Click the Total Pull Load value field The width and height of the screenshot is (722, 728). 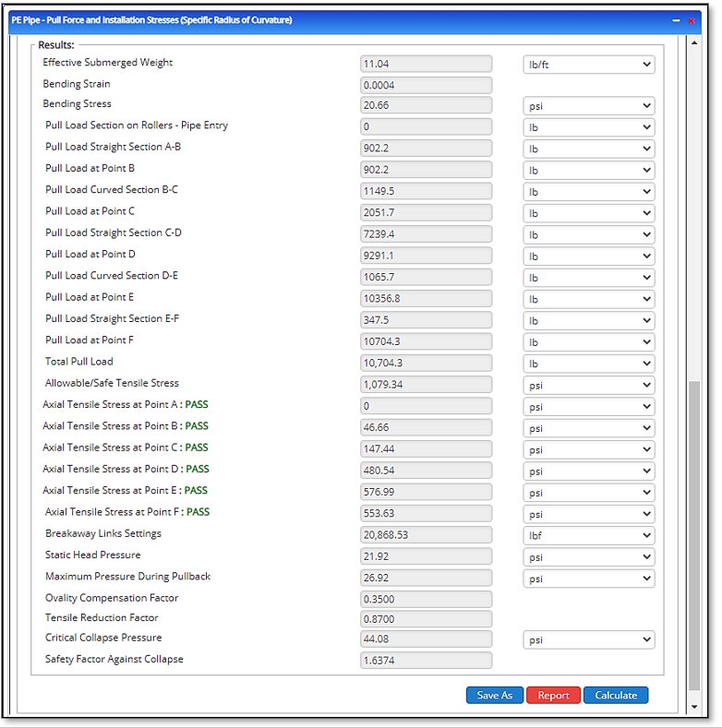(x=426, y=364)
